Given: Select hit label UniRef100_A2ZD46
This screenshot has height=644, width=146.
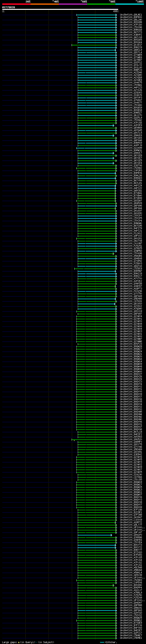Looking at the screenshot, I should 131,72.
